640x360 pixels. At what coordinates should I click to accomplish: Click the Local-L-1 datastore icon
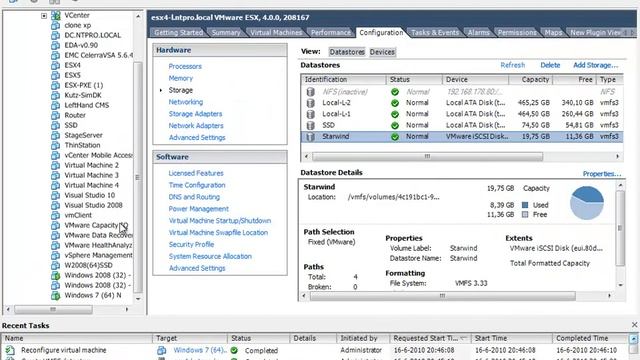pos(311,114)
